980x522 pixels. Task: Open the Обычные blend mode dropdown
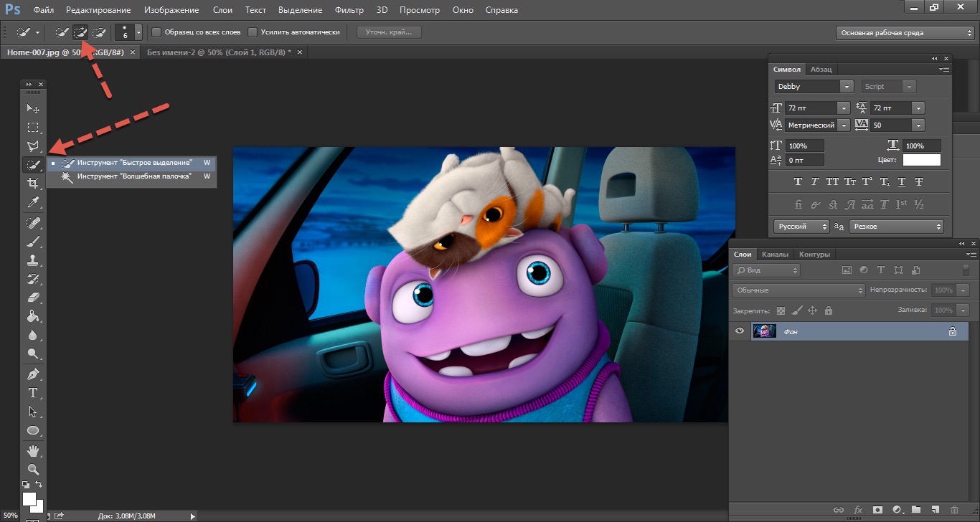click(798, 290)
